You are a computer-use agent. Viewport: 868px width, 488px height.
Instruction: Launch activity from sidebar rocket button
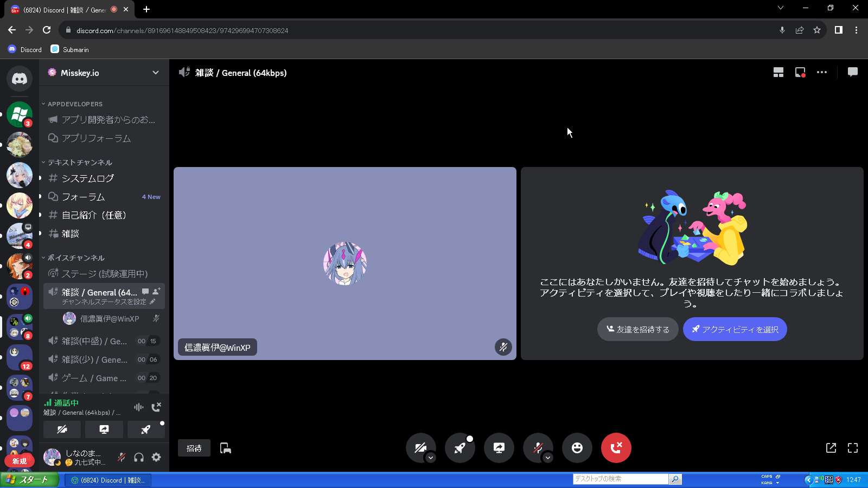146,429
